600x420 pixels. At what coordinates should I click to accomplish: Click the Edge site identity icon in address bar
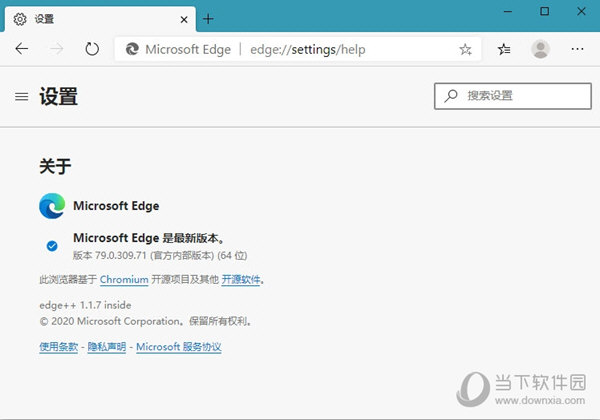pos(132,49)
